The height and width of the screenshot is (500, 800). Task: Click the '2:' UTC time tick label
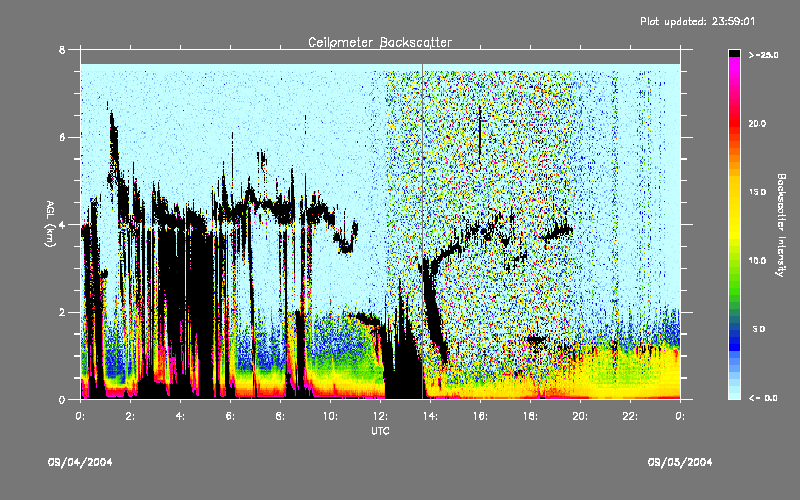(x=130, y=416)
